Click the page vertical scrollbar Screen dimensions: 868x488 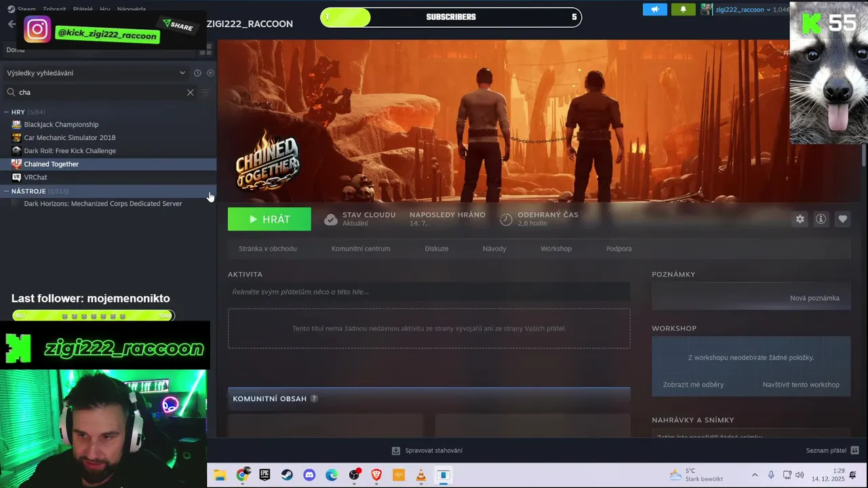864,156
